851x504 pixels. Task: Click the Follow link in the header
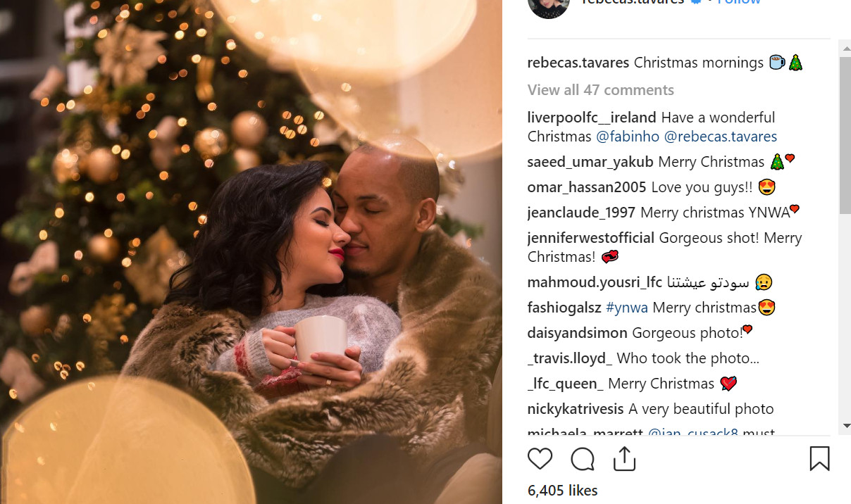point(739,2)
